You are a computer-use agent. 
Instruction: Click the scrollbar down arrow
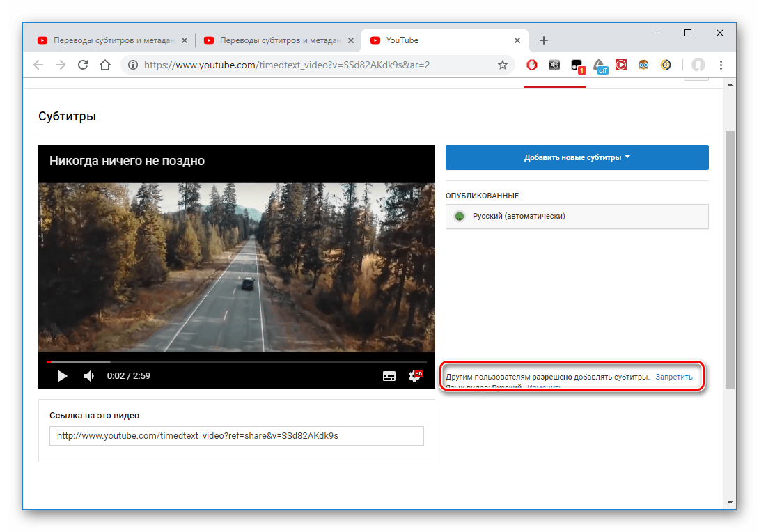(x=730, y=503)
